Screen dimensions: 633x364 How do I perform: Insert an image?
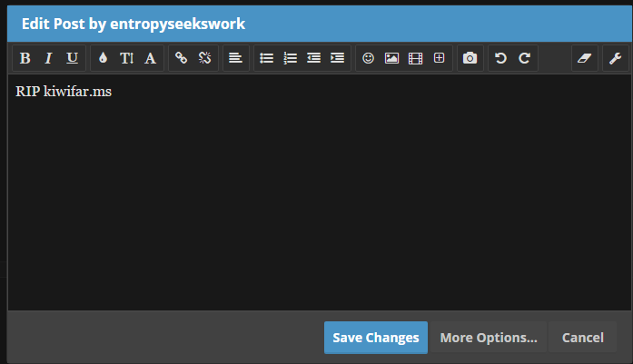pos(391,58)
